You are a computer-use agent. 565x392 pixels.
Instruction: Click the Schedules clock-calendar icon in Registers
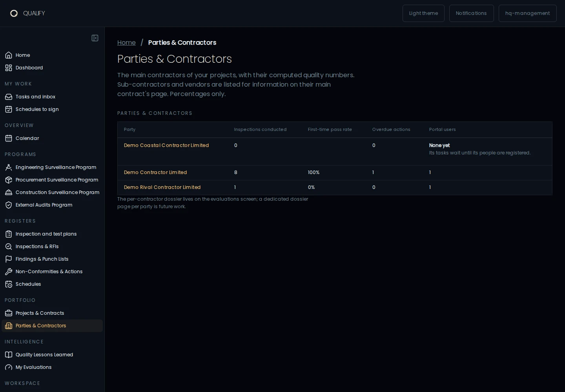coord(9,284)
